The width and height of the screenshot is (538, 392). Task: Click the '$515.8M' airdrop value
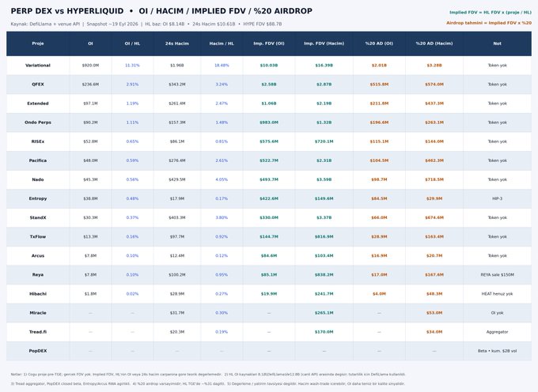tap(379, 85)
